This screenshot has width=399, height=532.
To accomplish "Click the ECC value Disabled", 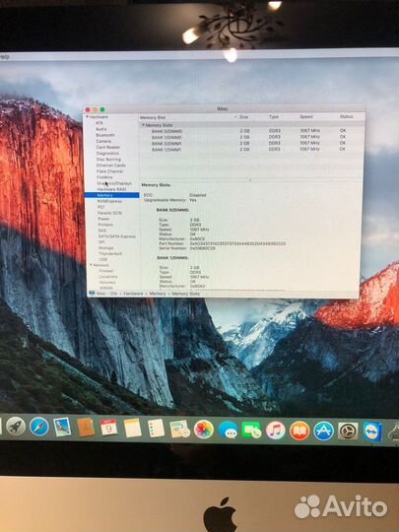I will coord(197,195).
